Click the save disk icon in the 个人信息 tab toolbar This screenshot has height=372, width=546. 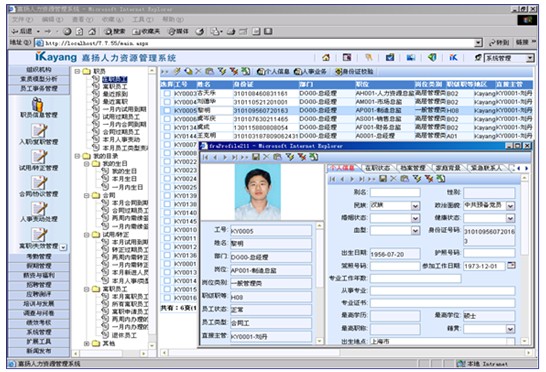(x=383, y=179)
